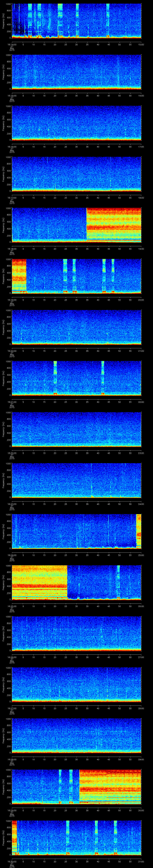This screenshot has width=153, height=868.
Task: Click the 16:30:00 start time label
Action: point(12,861)
